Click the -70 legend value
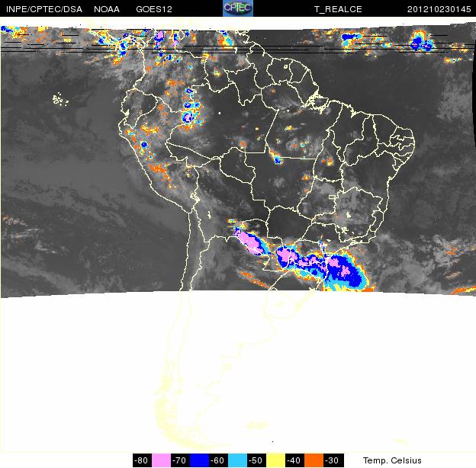The height and width of the screenshot is (468, 476). [180, 460]
